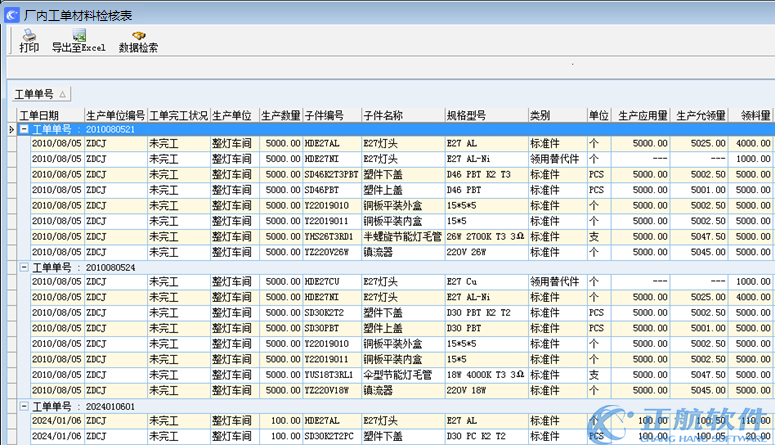Click the 单位 column header
The width and height of the screenshot is (775, 445).
point(599,116)
